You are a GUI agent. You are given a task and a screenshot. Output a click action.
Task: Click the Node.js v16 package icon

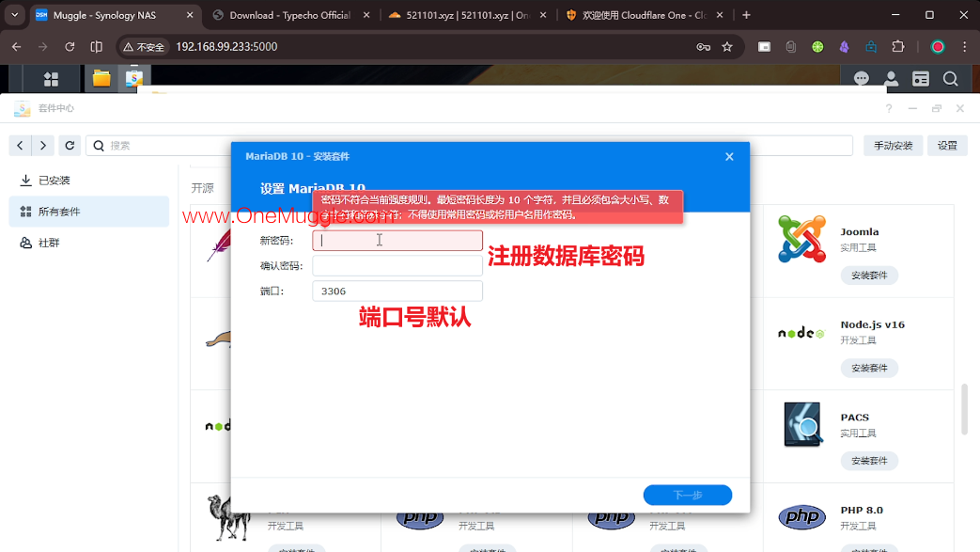pyautogui.click(x=801, y=332)
